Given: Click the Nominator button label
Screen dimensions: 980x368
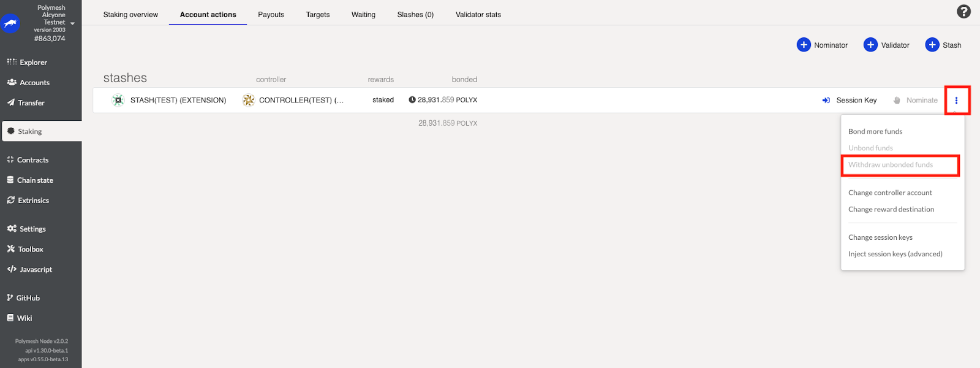Looking at the screenshot, I should (x=831, y=45).
